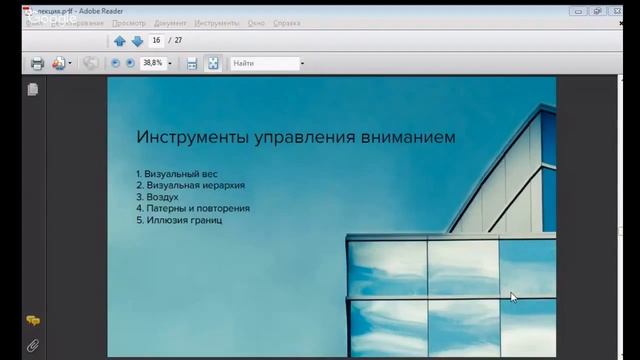Open the dropdown arrow beside the create PDF icon

[70, 63]
